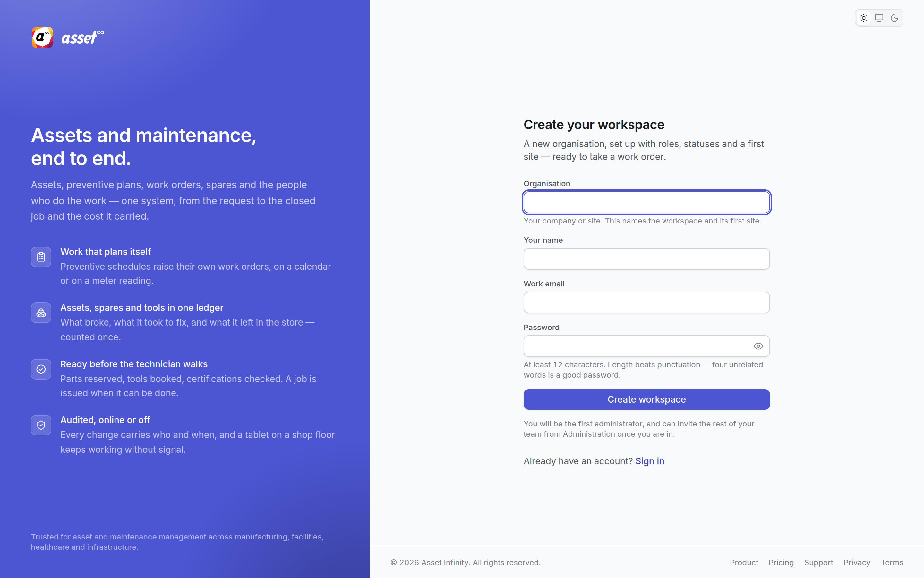Click the At least 12 characters password hint
The width and height of the screenshot is (924, 578).
tap(643, 370)
